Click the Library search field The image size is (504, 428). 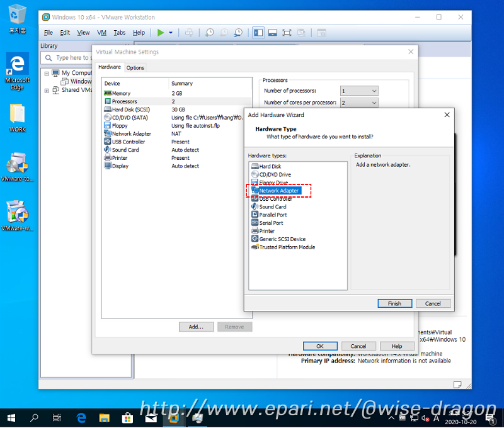tap(67, 58)
